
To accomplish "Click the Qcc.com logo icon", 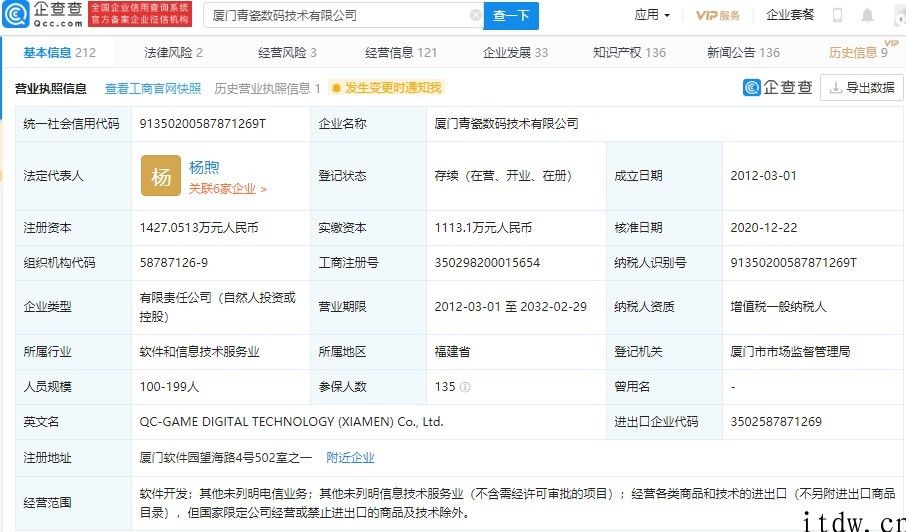I will tap(16, 14).
